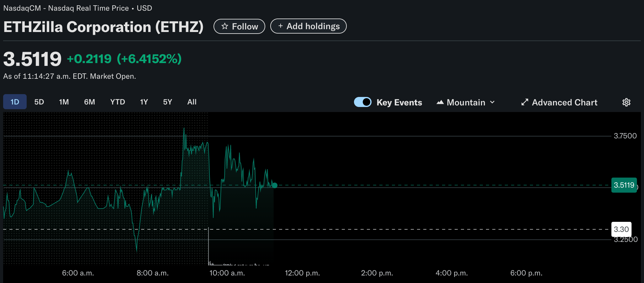View the 6M chart range
Viewport: 644px width, 283px height.
pos(89,102)
